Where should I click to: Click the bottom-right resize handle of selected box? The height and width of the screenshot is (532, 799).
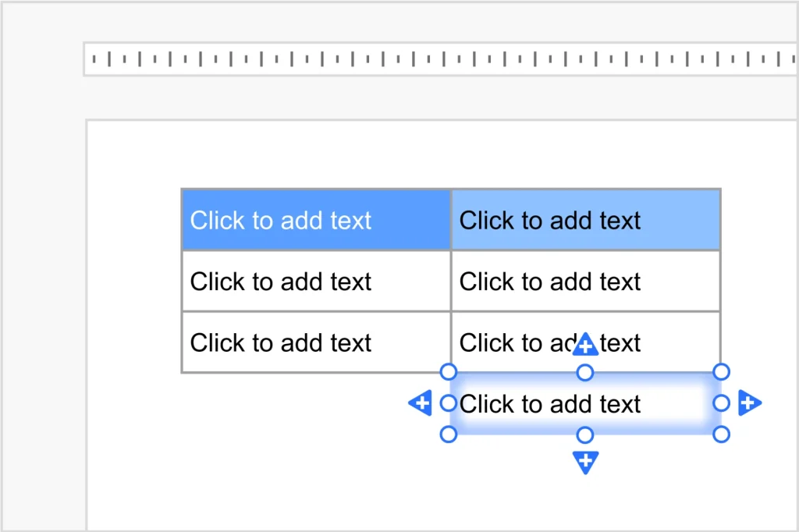click(x=722, y=434)
